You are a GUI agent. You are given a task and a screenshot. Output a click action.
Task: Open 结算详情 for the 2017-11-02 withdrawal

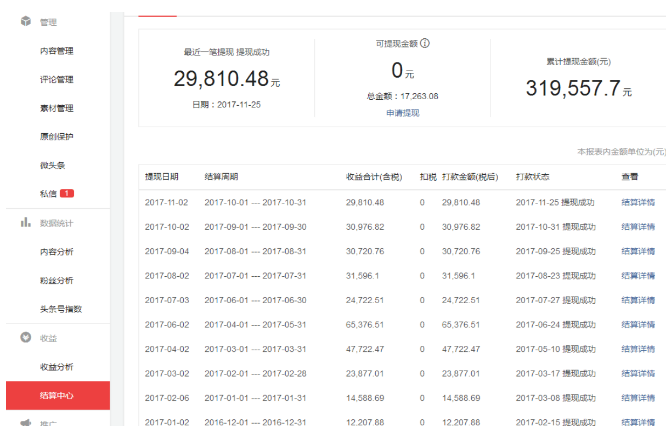tap(637, 202)
